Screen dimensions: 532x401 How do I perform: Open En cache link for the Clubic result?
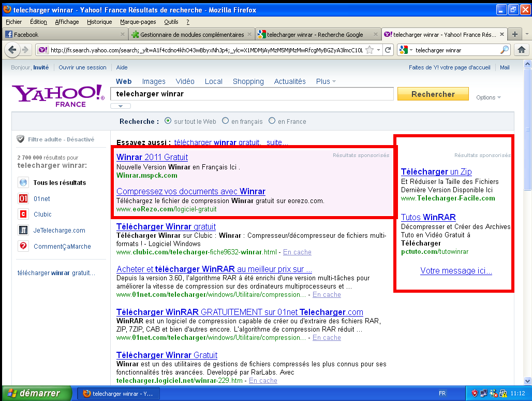297,252
